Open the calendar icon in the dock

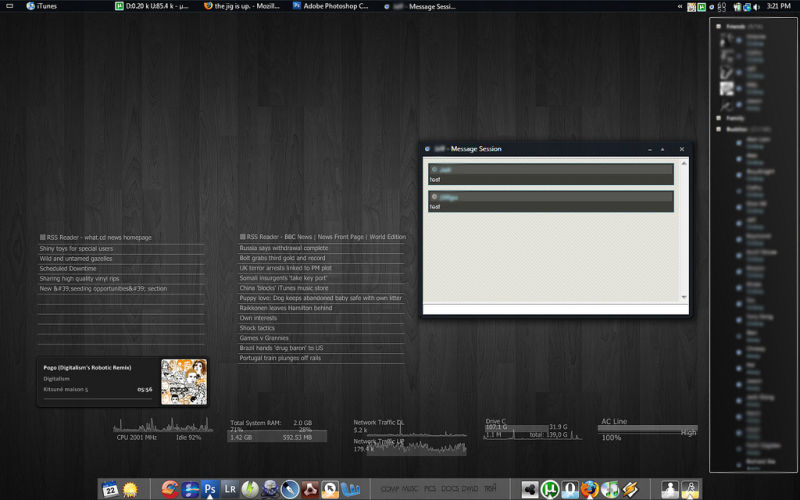pos(110,489)
